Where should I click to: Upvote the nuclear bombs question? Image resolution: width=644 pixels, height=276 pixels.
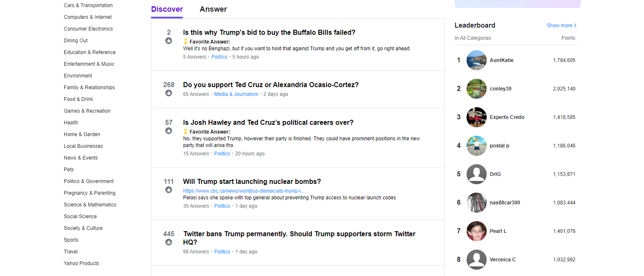pyautogui.click(x=169, y=190)
